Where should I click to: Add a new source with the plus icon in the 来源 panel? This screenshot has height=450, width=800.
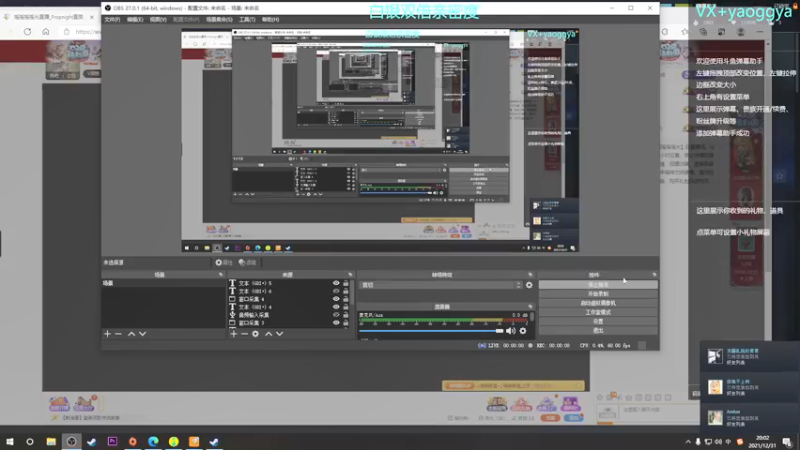(233, 334)
